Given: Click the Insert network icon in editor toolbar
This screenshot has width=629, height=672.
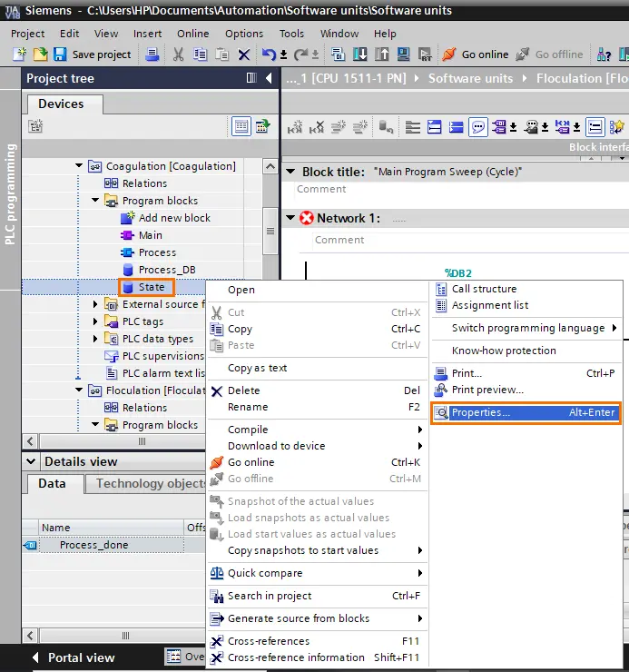Looking at the screenshot, I should click(295, 127).
